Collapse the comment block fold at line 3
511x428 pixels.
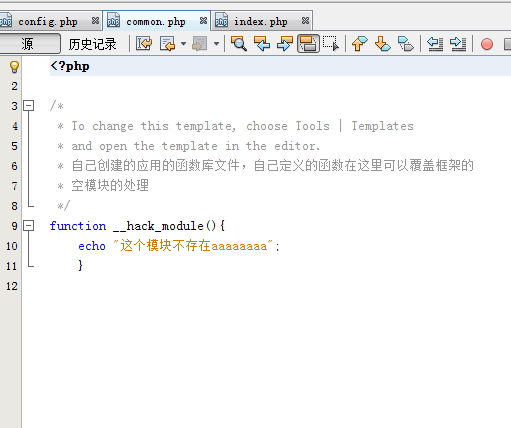tap(29, 106)
